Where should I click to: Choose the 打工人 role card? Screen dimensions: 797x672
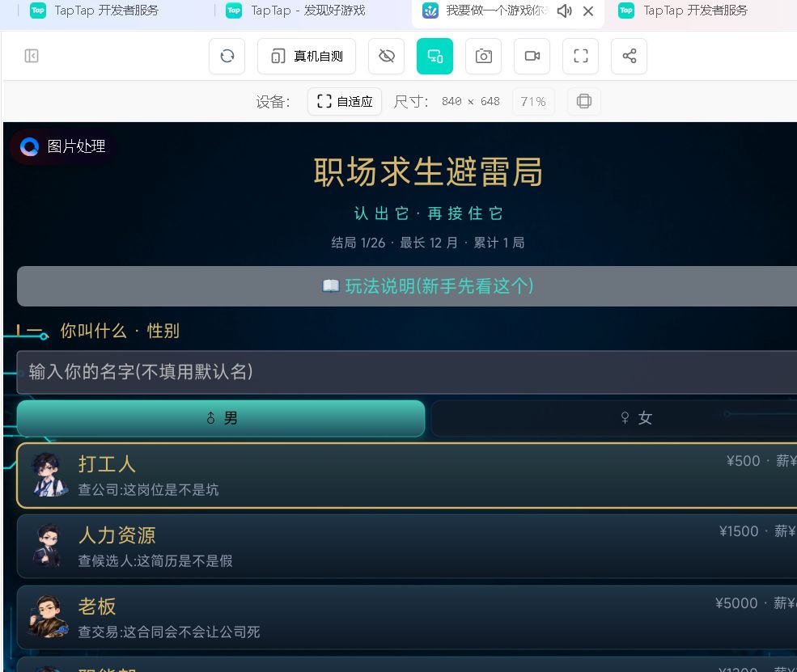407,476
